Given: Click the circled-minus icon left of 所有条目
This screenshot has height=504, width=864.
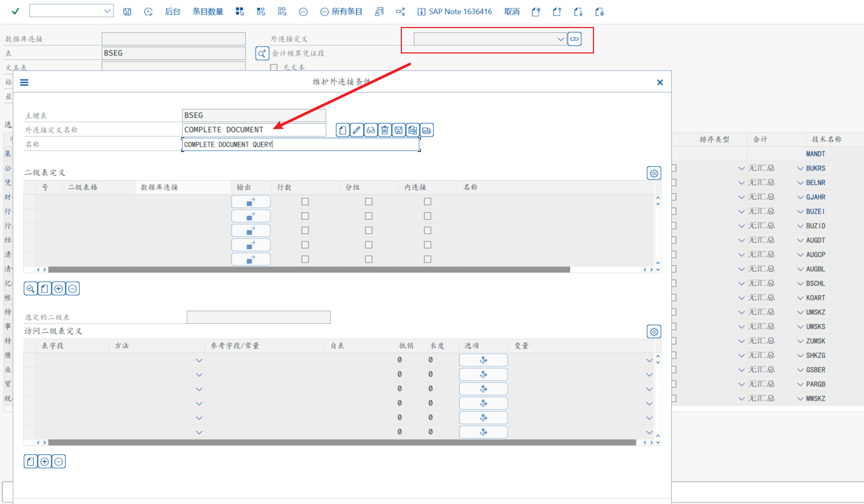Looking at the screenshot, I should coord(325,12).
